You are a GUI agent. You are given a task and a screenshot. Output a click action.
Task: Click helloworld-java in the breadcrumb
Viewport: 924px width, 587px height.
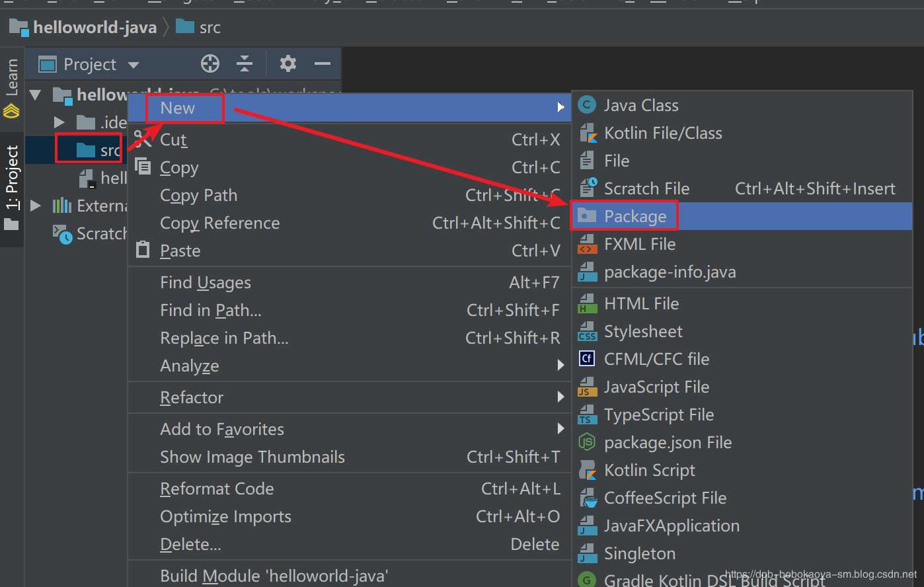pyautogui.click(x=95, y=27)
